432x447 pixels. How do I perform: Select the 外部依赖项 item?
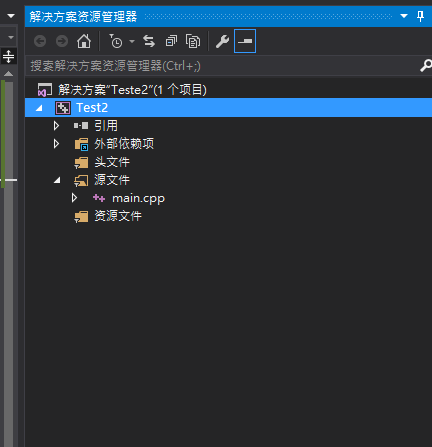(124, 144)
